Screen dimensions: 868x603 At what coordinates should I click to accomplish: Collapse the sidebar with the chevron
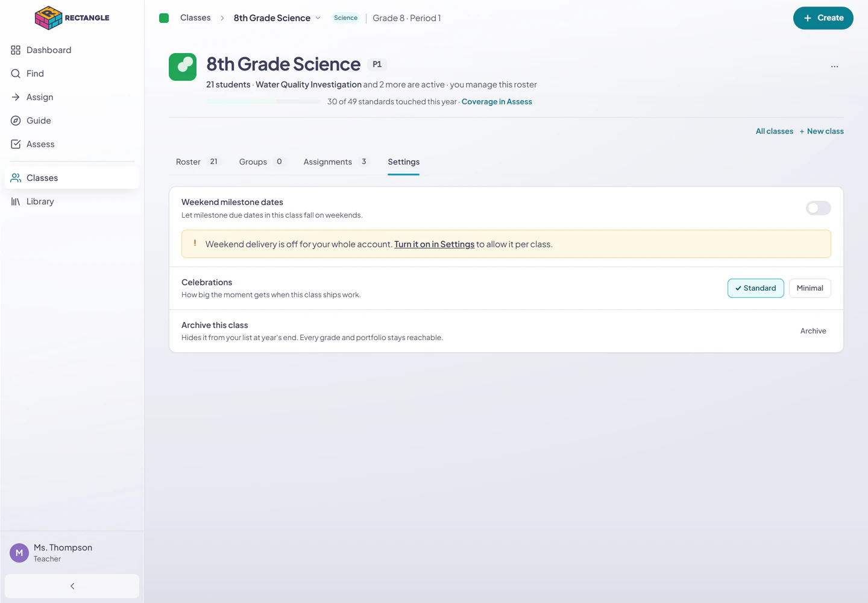pyautogui.click(x=72, y=586)
